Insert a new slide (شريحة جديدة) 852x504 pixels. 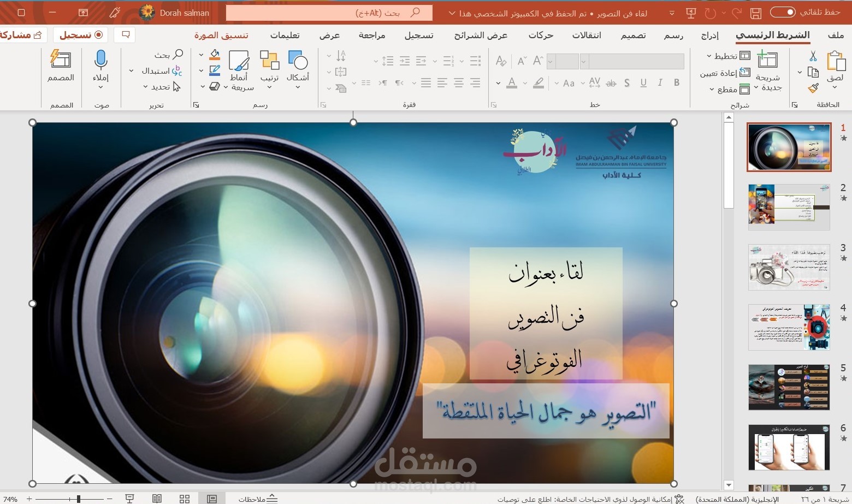[x=768, y=70]
